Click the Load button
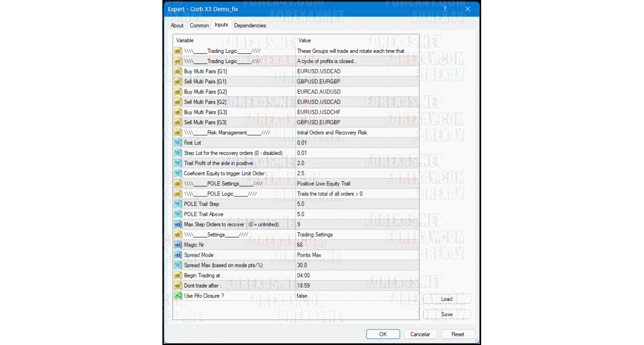644x345 pixels. pyautogui.click(x=447, y=299)
